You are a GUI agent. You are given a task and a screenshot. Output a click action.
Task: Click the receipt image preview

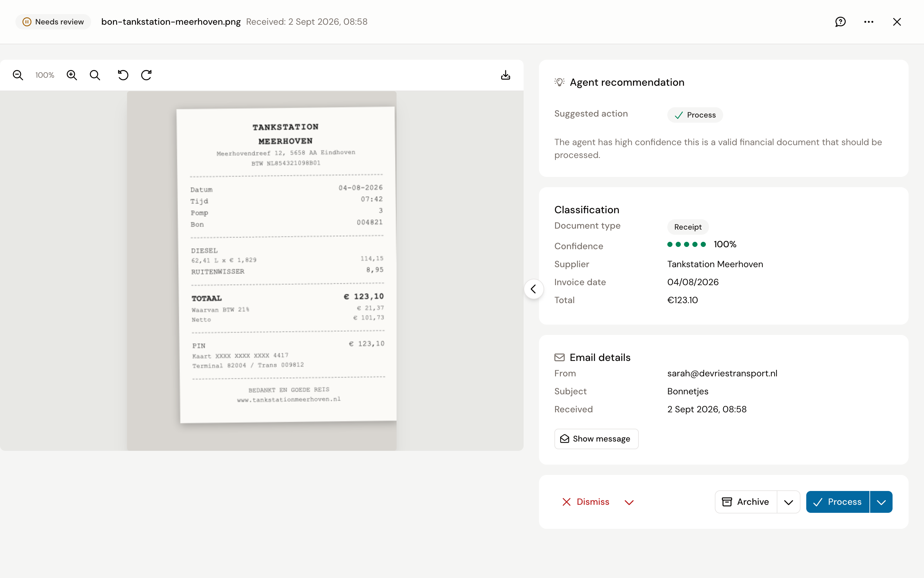coord(261,271)
